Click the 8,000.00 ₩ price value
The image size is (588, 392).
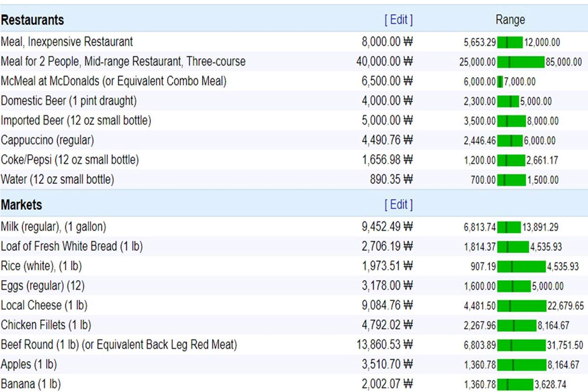(387, 42)
